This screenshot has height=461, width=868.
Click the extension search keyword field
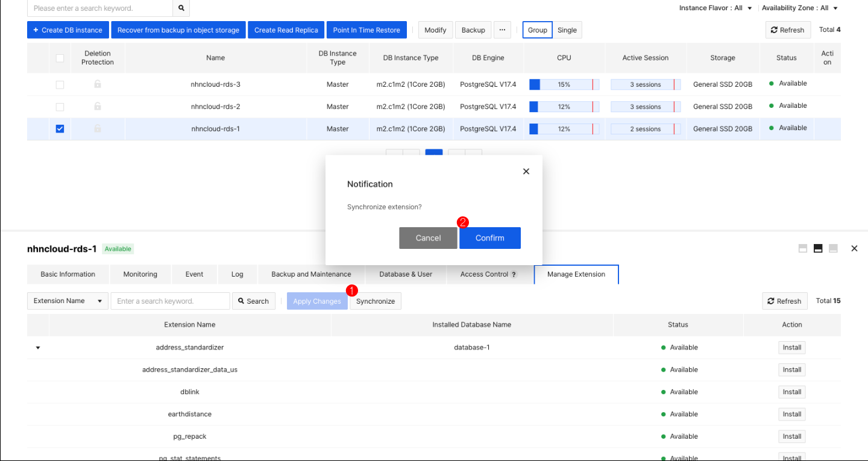click(170, 301)
